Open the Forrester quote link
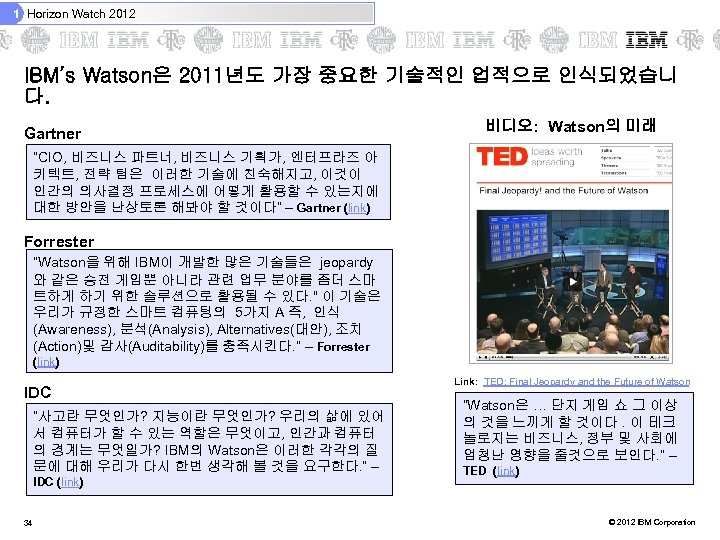The image size is (720, 540). (x=46, y=362)
